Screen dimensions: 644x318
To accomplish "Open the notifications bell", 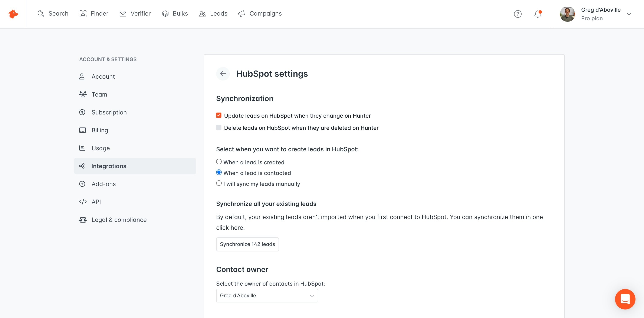I will [538, 14].
